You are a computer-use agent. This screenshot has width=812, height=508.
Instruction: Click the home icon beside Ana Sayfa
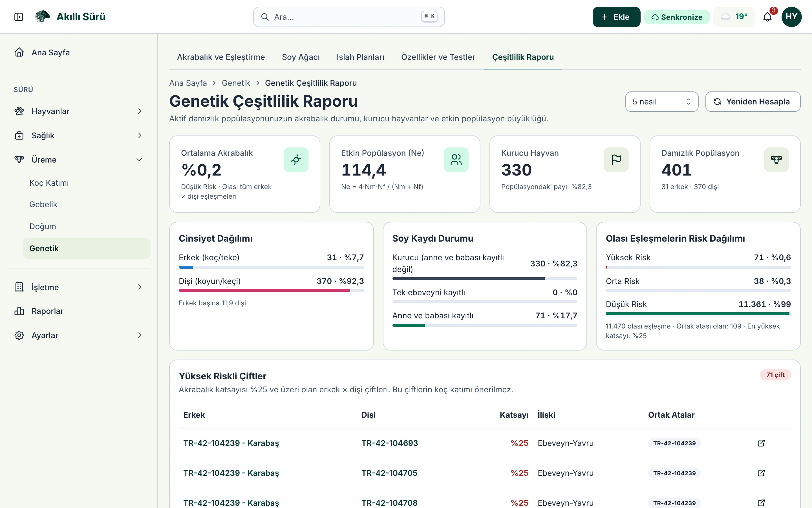tap(19, 52)
